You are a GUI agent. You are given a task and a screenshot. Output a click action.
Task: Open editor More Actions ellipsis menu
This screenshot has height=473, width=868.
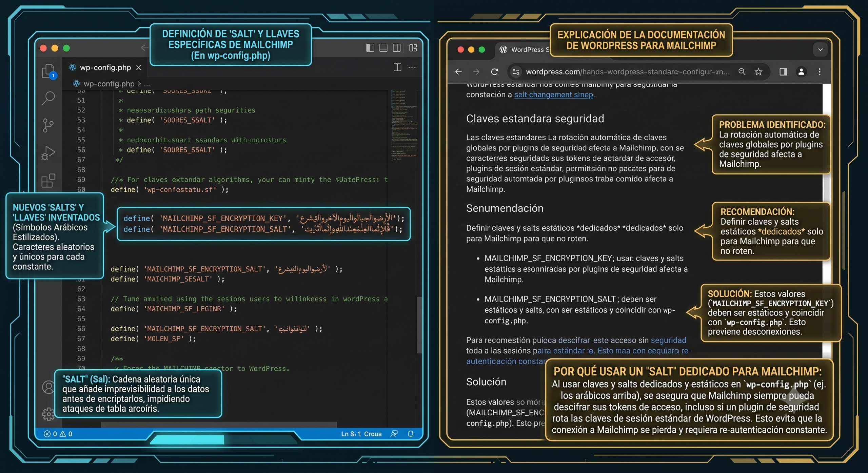[x=412, y=67]
